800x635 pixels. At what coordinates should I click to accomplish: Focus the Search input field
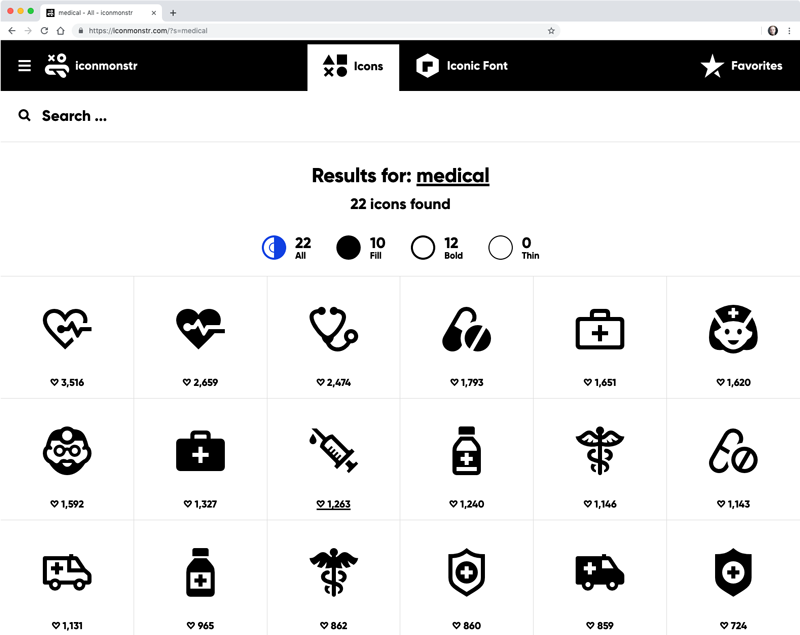click(x=400, y=116)
